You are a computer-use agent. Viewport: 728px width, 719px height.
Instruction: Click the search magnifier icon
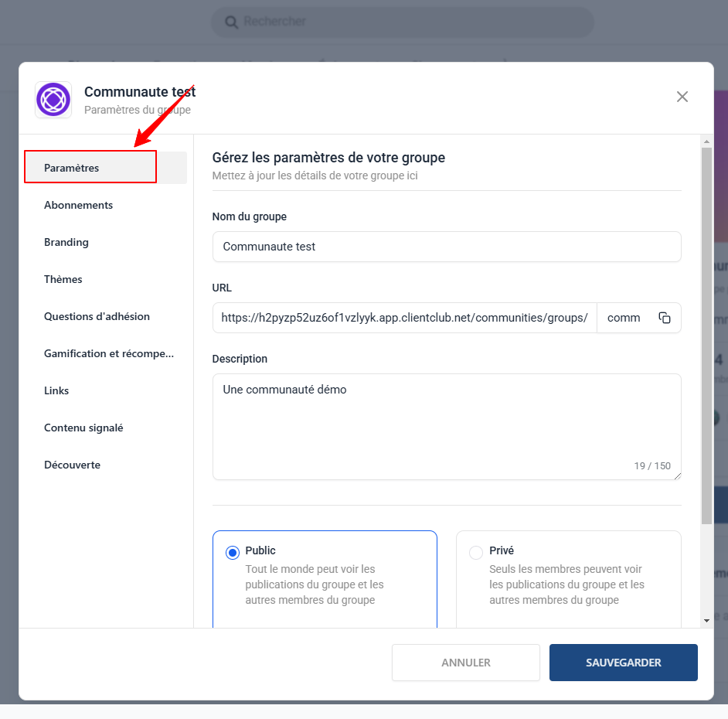click(231, 22)
